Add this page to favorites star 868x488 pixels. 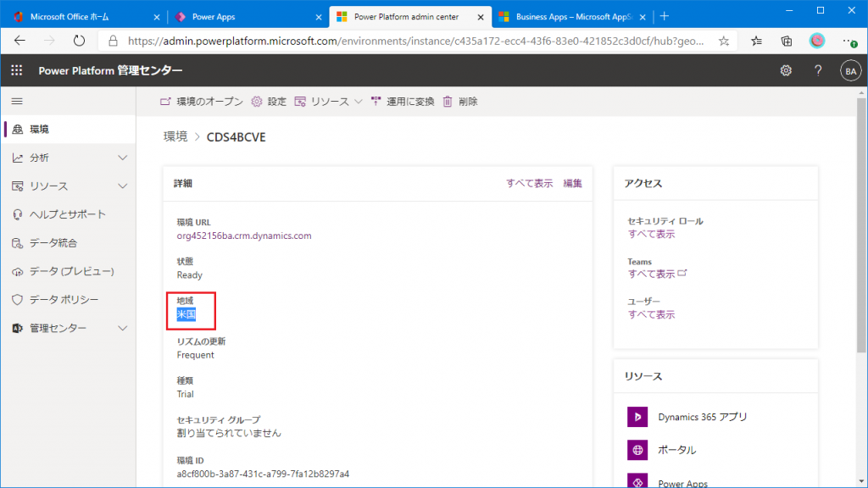pos(724,41)
